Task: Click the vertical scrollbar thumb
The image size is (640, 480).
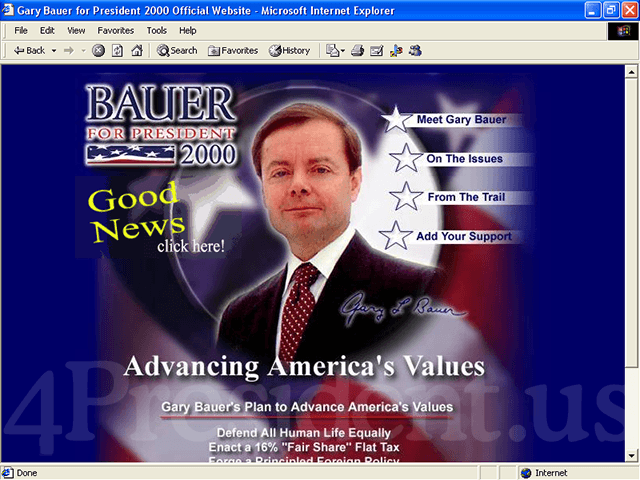Action: coord(631,223)
